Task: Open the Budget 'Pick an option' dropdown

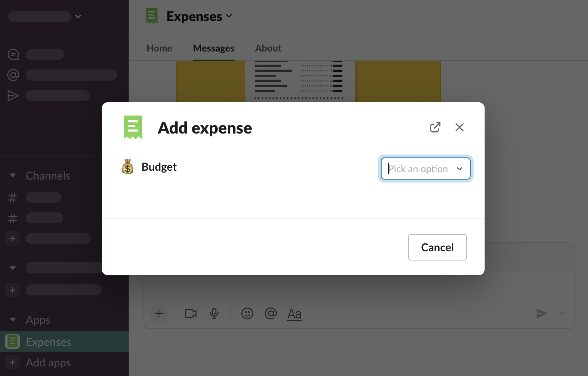Action: click(x=425, y=169)
